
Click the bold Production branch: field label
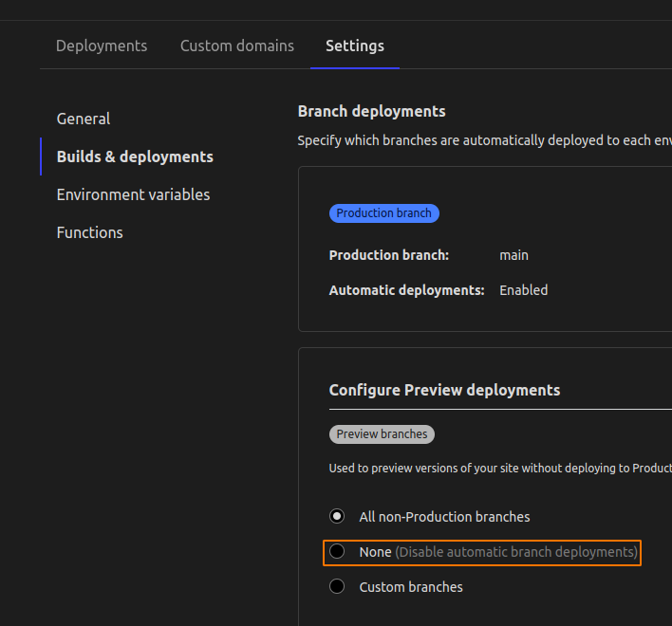[x=388, y=255]
